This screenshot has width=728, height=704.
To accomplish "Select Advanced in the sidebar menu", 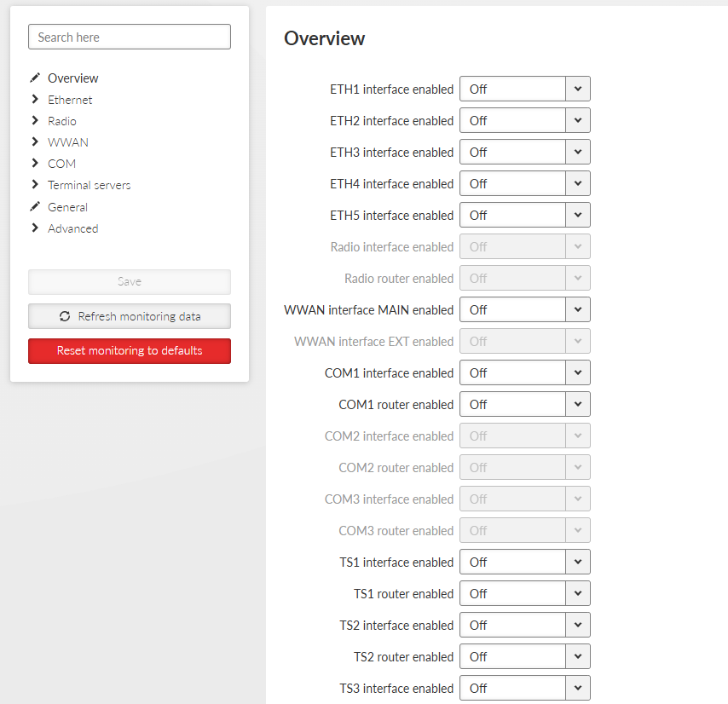I will [x=72, y=228].
